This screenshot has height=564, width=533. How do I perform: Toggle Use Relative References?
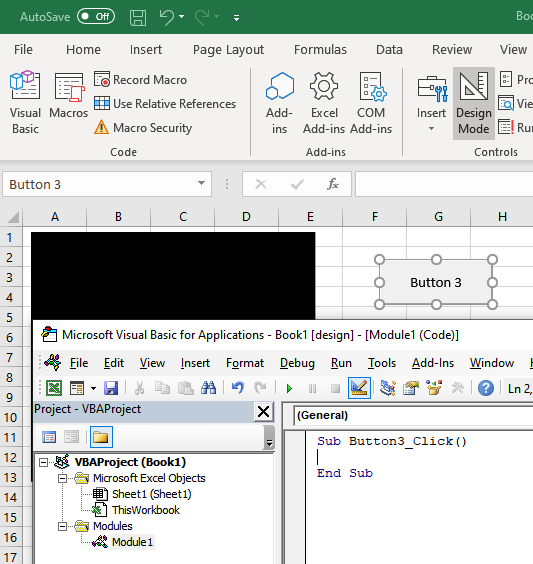tap(165, 104)
